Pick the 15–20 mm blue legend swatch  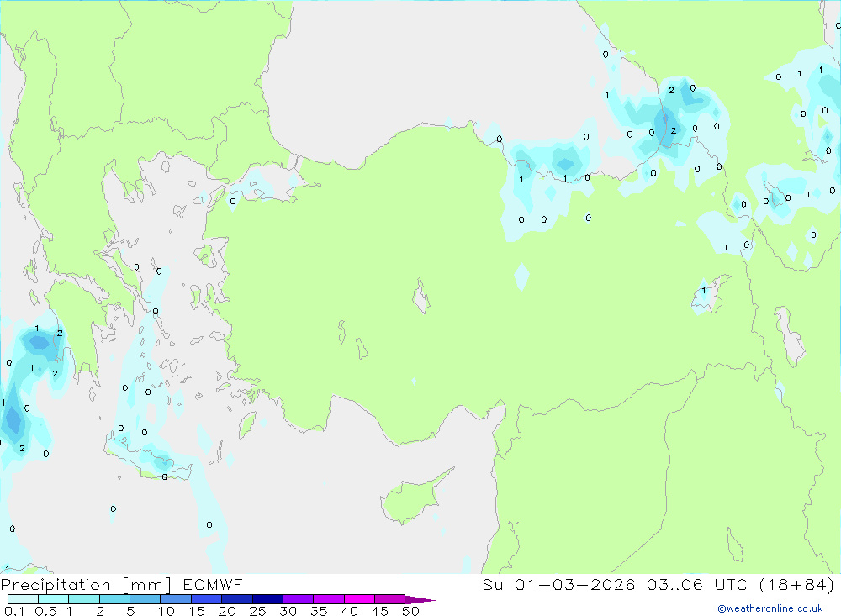206,599
